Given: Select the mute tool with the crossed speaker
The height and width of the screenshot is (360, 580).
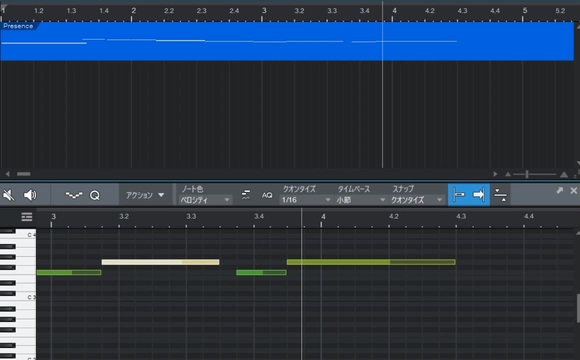Looking at the screenshot, I should click(8, 195).
